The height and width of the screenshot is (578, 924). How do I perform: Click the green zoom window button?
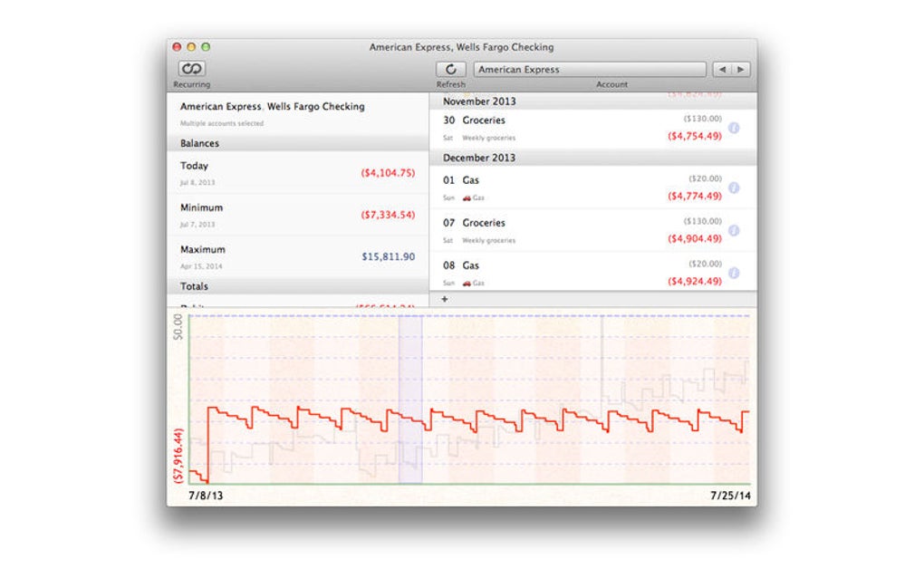[x=206, y=46]
